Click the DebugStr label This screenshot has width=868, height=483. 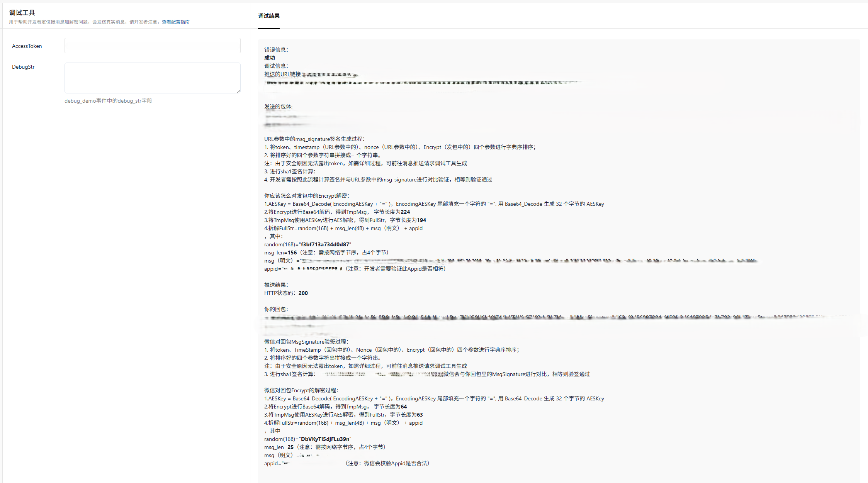pos(23,67)
